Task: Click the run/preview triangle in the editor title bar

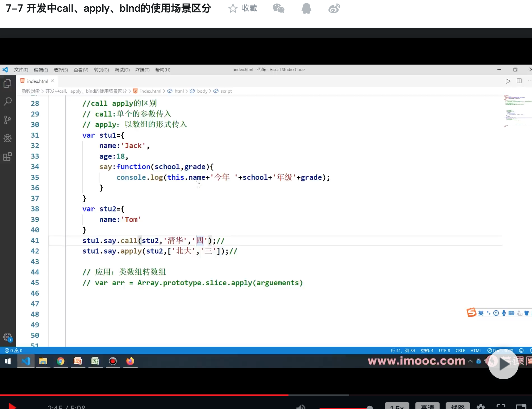Action: pos(508,81)
